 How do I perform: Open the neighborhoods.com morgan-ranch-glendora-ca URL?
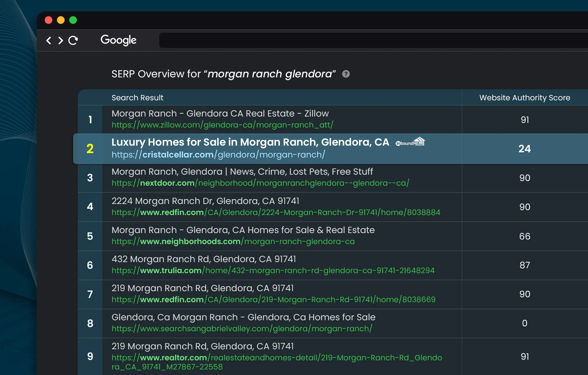coord(233,241)
